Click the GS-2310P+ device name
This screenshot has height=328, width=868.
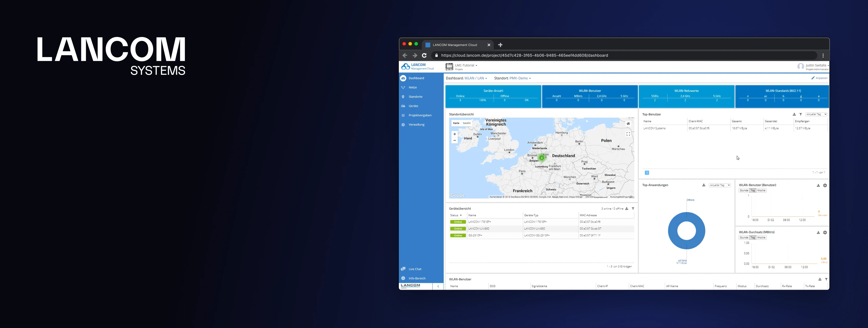tap(475, 236)
